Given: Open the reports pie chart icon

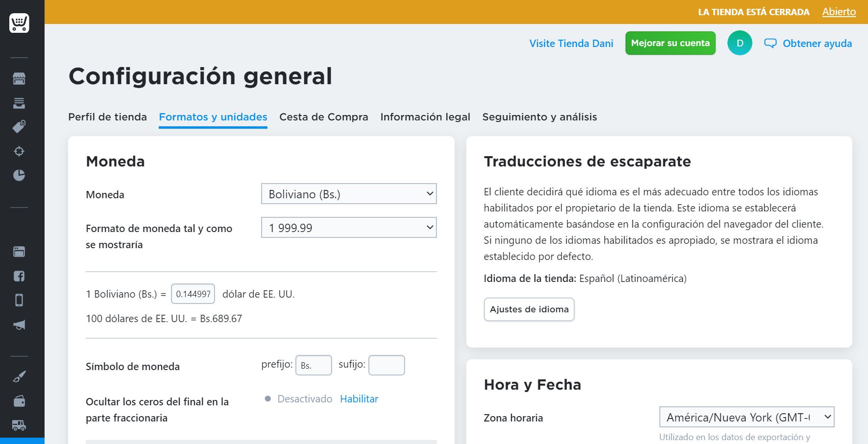Looking at the screenshot, I should tap(19, 175).
